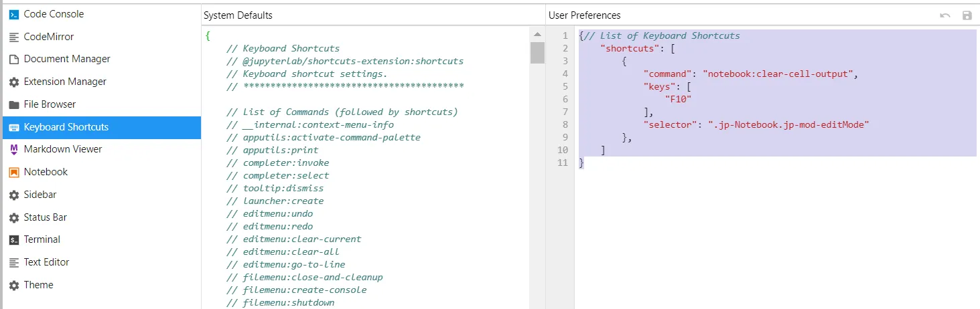Click the System Defaults scrollbar thumb
980x309 pixels.
[x=537, y=52]
